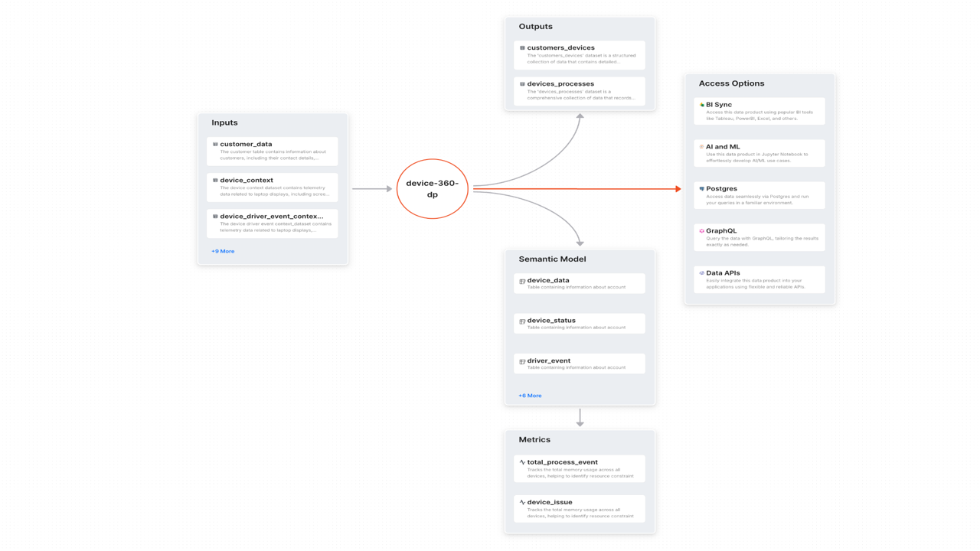Screen dimensions: 980x551
Task: Click the Data APIs icon
Action: pyautogui.click(x=701, y=273)
